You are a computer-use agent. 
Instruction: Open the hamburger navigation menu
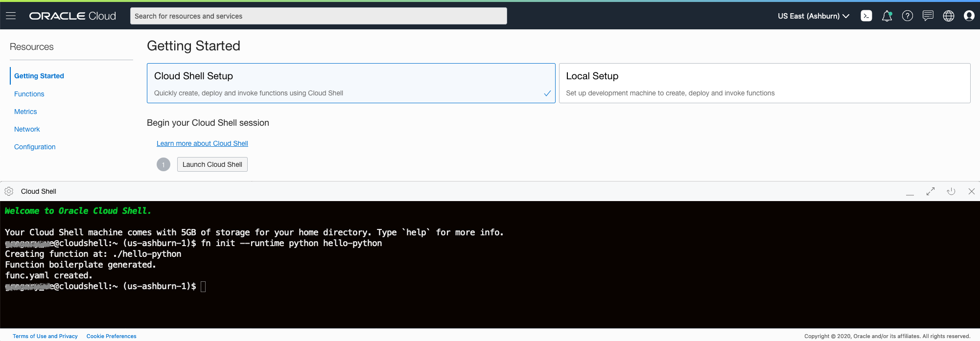[x=11, y=16]
